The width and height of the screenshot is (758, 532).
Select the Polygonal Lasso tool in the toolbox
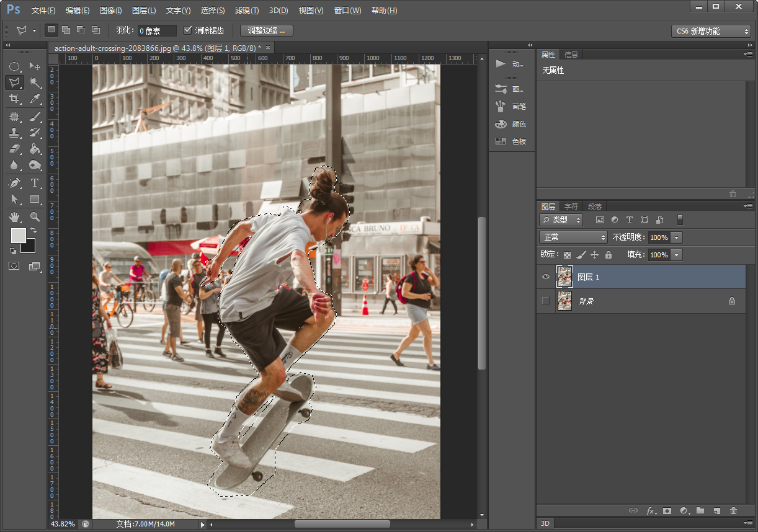pyautogui.click(x=14, y=82)
